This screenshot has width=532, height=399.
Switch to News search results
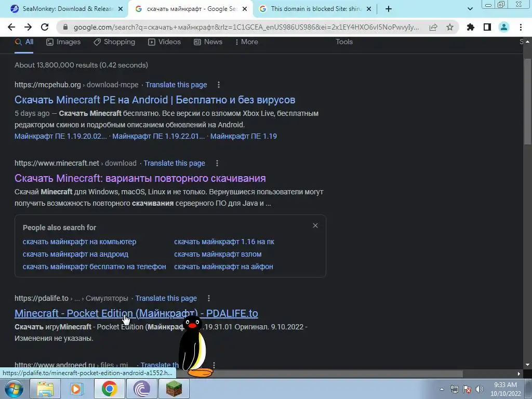208,42
